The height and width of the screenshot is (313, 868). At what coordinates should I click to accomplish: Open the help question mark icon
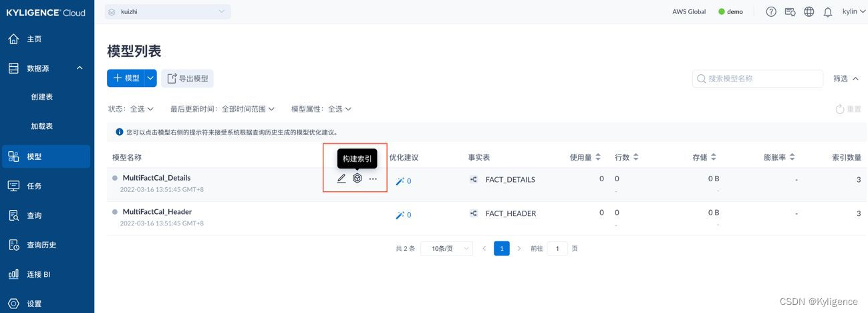(771, 11)
